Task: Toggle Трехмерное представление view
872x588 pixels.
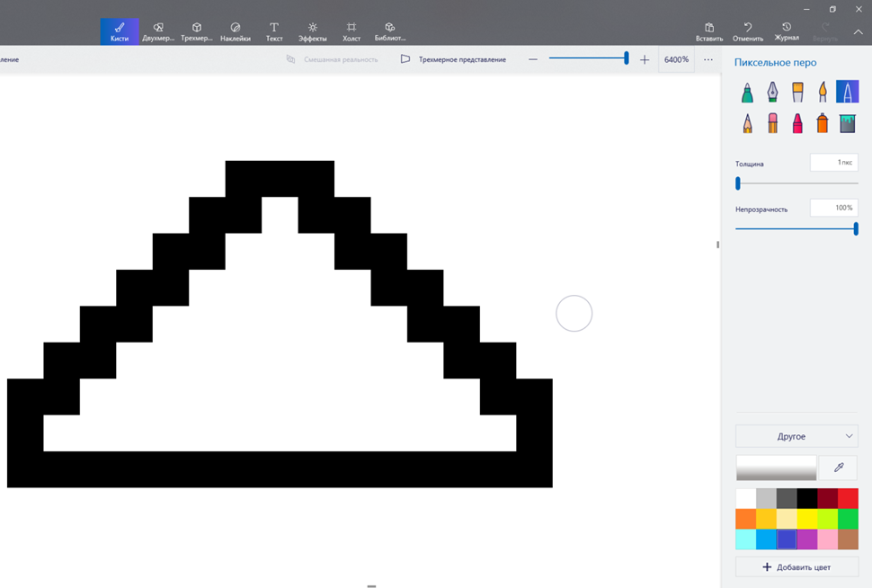Action: pos(454,59)
